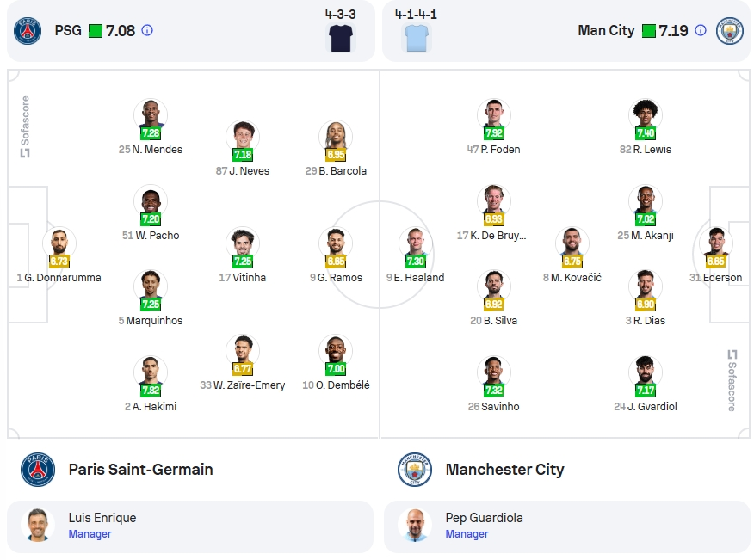Click O. Dembélé's player photo
The height and width of the screenshot is (560, 754).
[336, 350]
